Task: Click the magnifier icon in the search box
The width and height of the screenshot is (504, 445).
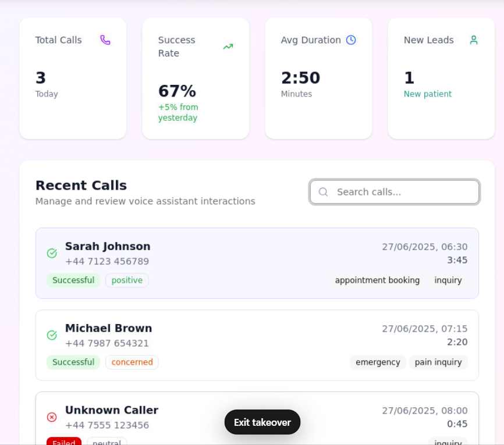Action: [324, 192]
